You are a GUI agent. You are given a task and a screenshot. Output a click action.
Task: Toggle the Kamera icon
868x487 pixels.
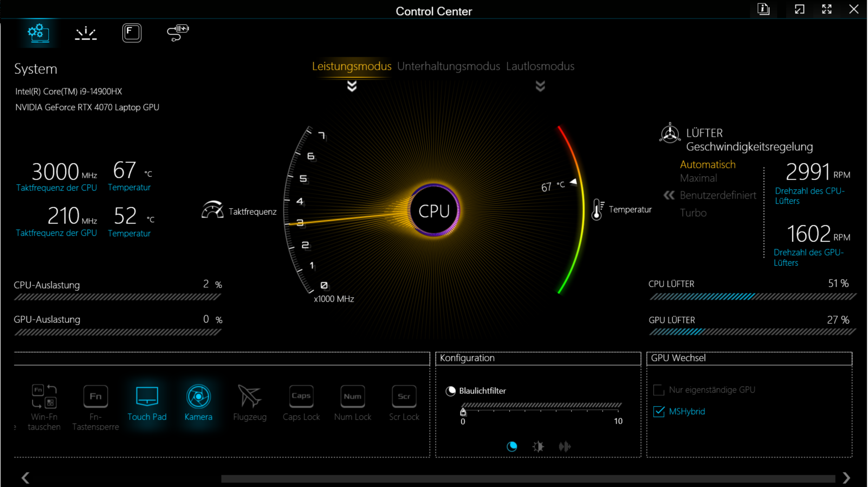click(198, 397)
